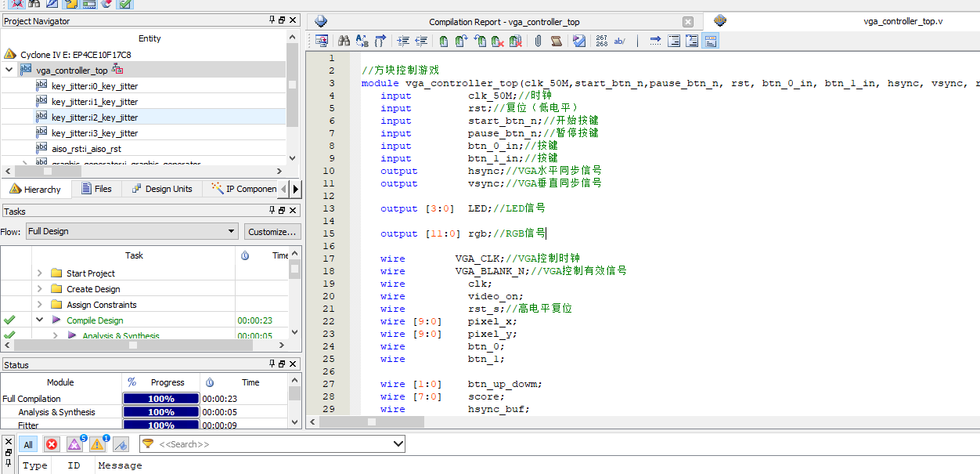Screen dimensions: 980x474
Task: Switch to the Design Units tab
Action: tap(162, 189)
